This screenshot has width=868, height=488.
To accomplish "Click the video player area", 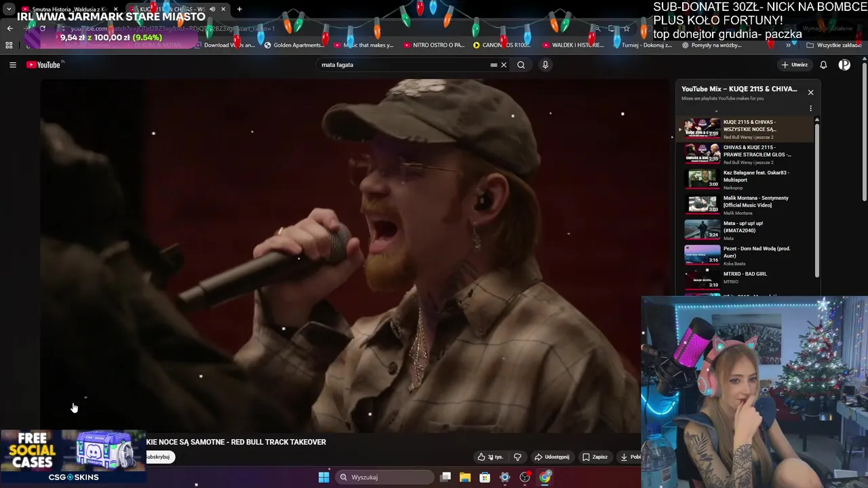I will (355, 256).
